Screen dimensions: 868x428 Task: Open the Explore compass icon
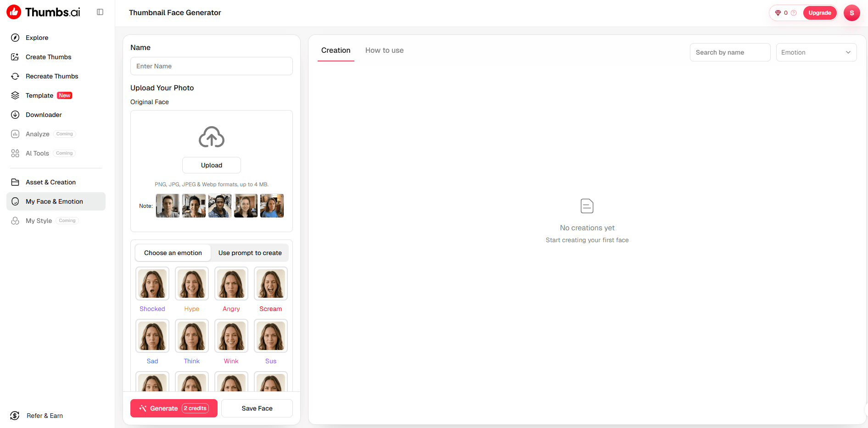point(15,38)
